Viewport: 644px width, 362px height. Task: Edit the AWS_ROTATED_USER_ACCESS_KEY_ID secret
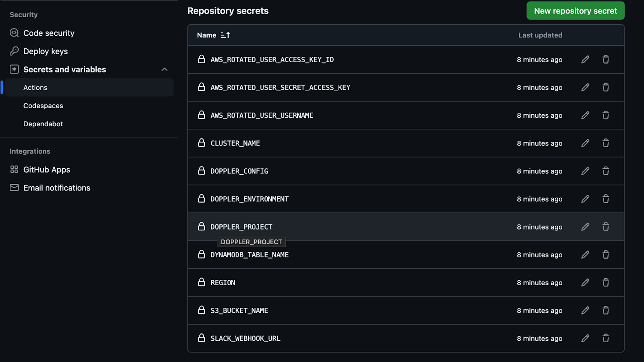click(x=585, y=60)
